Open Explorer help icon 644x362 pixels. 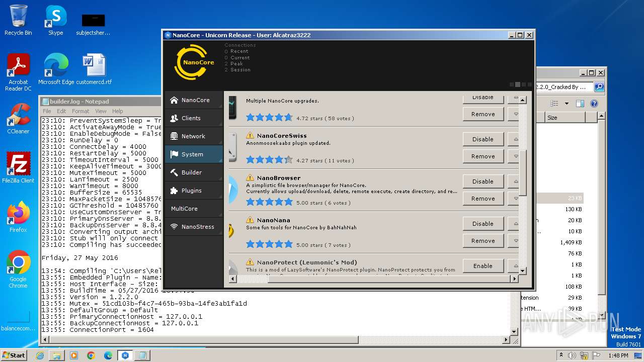[x=594, y=104]
